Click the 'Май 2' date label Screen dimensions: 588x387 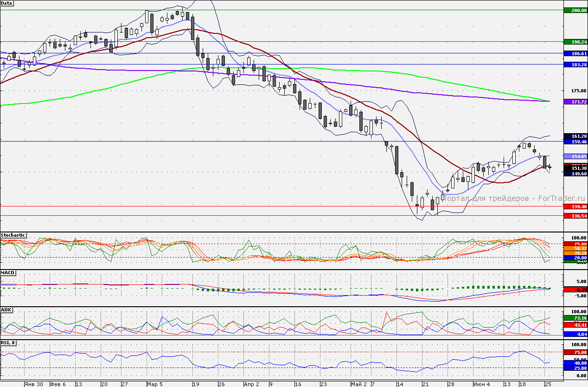tap(358, 384)
